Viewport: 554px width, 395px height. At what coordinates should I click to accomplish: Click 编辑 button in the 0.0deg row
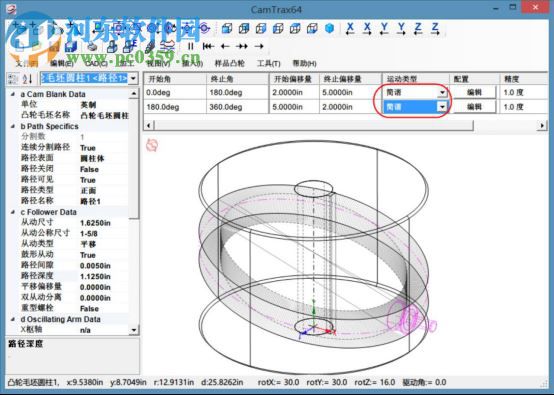pyautogui.click(x=474, y=93)
